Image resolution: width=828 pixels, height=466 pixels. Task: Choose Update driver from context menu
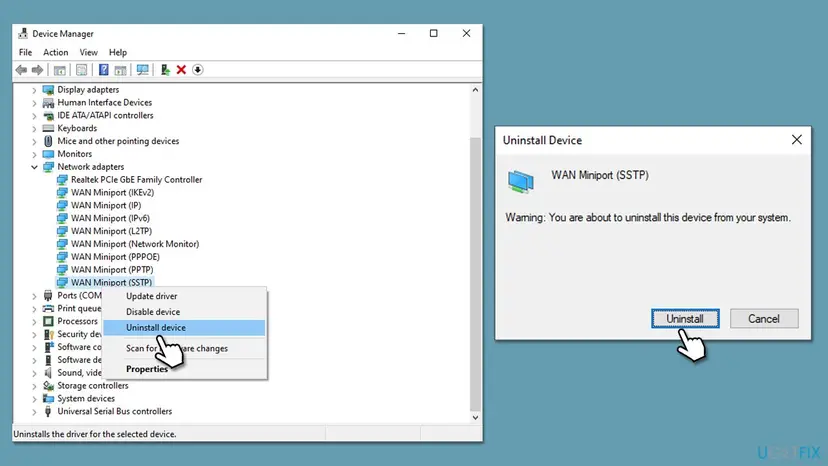[x=184, y=296]
